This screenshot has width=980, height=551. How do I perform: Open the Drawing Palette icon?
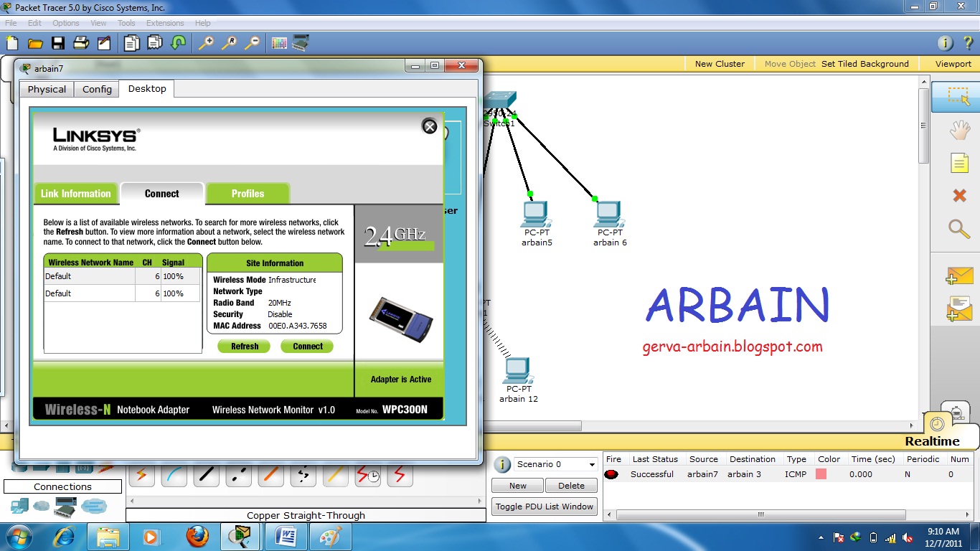pos(279,43)
